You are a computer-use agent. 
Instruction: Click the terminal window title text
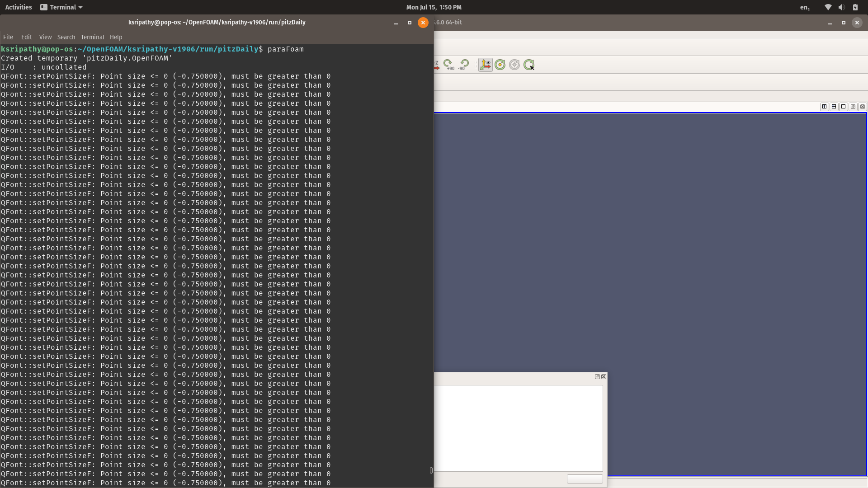pos(217,22)
